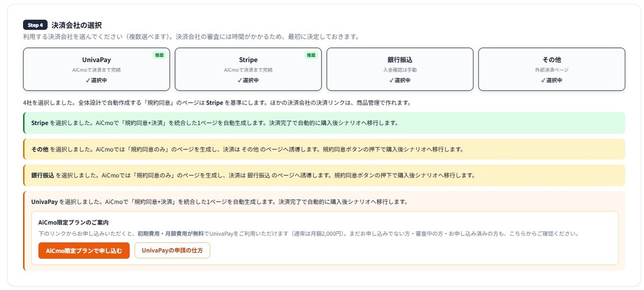644x290 pixels.
Task: Click the 選択中 status on 銀行振込 card
Action: (x=400, y=81)
